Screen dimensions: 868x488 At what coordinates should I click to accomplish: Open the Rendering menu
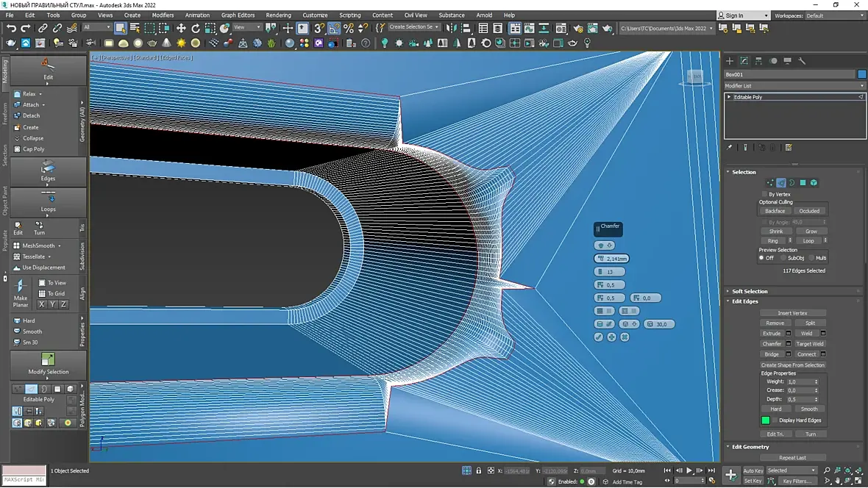[x=278, y=15]
